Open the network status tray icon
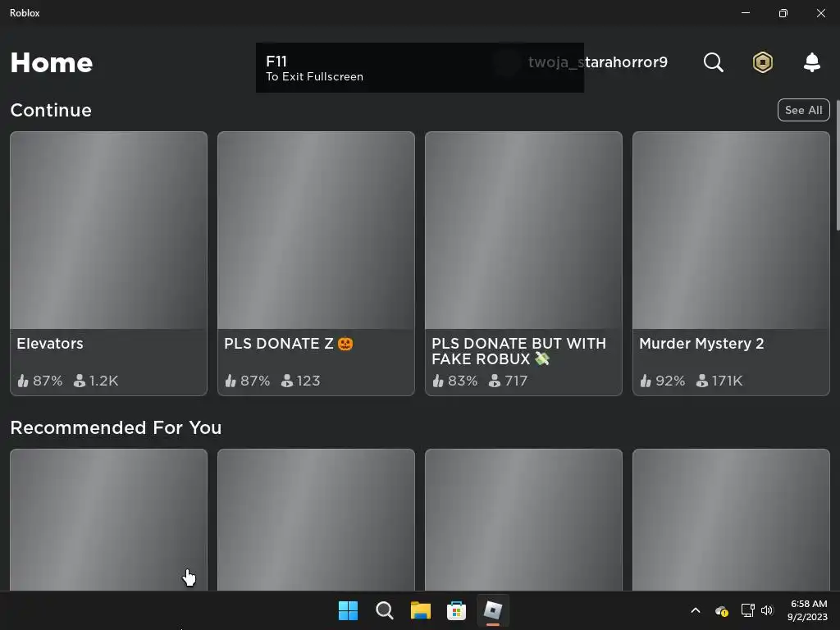This screenshot has height=630, width=840. 747,610
